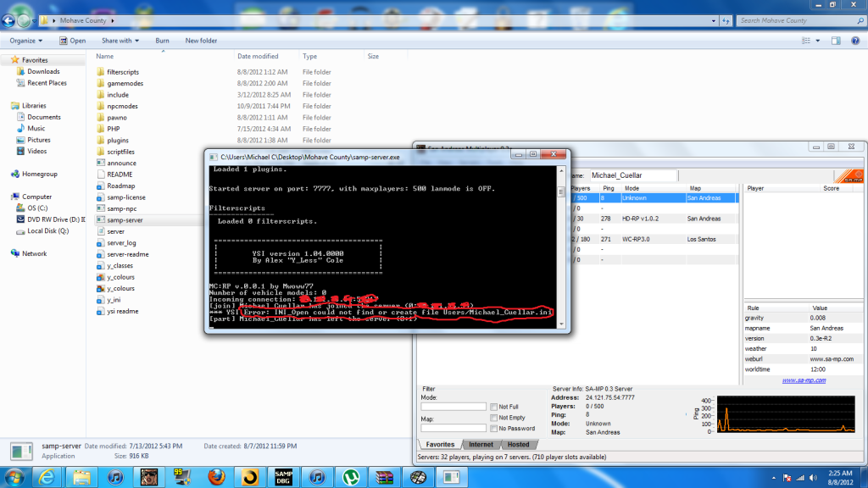Launch Firefox from the taskbar

click(x=216, y=477)
